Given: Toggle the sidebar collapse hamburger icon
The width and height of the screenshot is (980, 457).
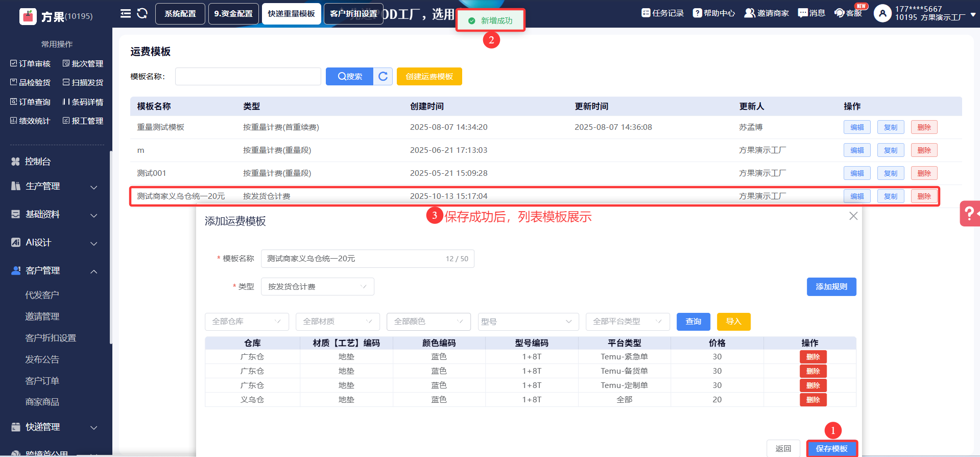Looking at the screenshot, I should click(x=125, y=14).
